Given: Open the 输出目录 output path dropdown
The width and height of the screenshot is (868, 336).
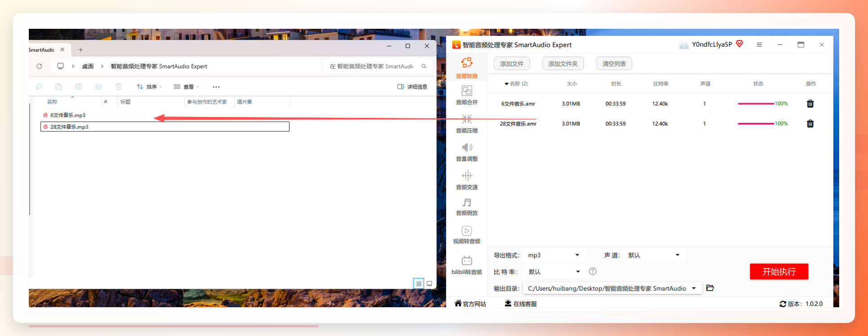Looking at the screenshot, I should pyautogui.click(x=694, y=288).
